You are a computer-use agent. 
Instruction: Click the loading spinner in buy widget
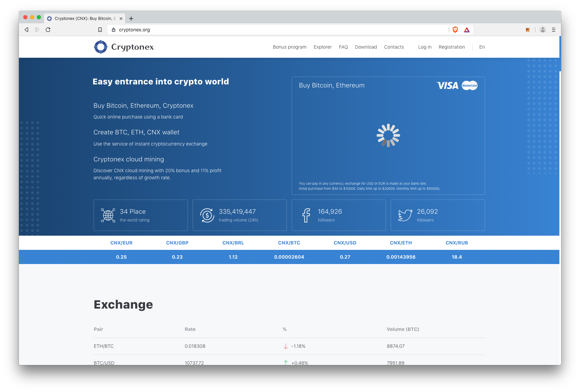click(388, 135)
